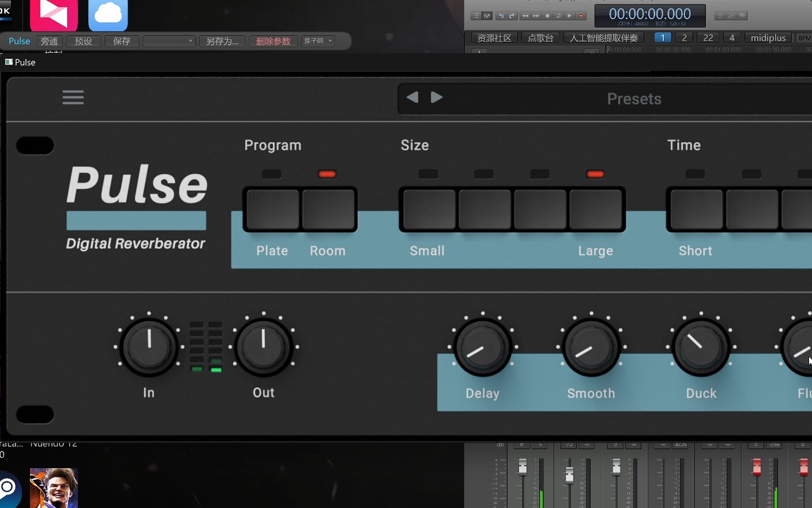Open 人工智能提取伴奏

604,38
